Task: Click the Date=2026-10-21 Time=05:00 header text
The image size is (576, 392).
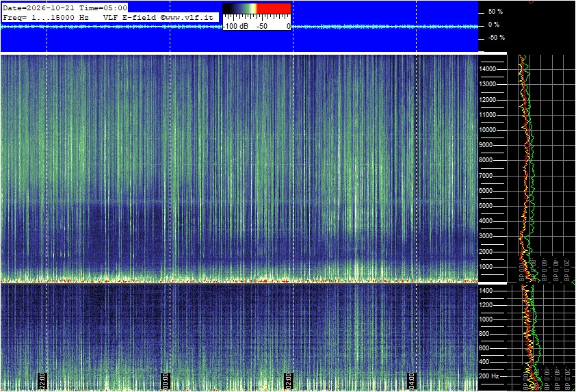Action: 65,8
